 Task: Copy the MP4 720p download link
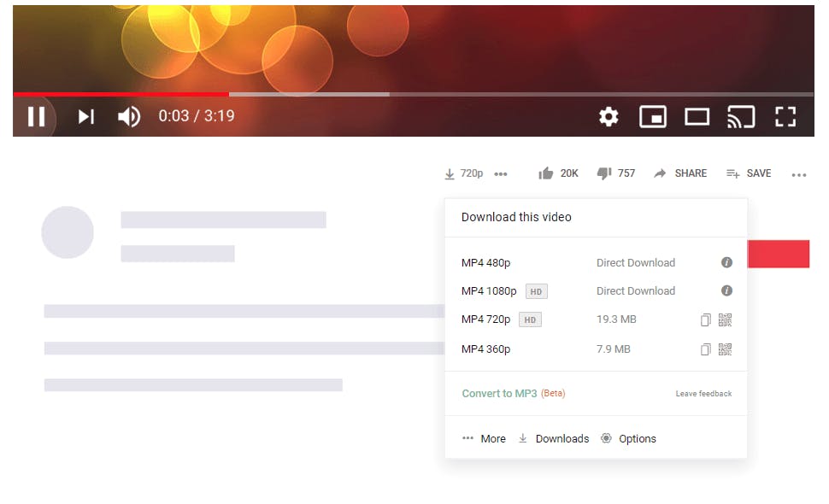click(x=704, y=319)
